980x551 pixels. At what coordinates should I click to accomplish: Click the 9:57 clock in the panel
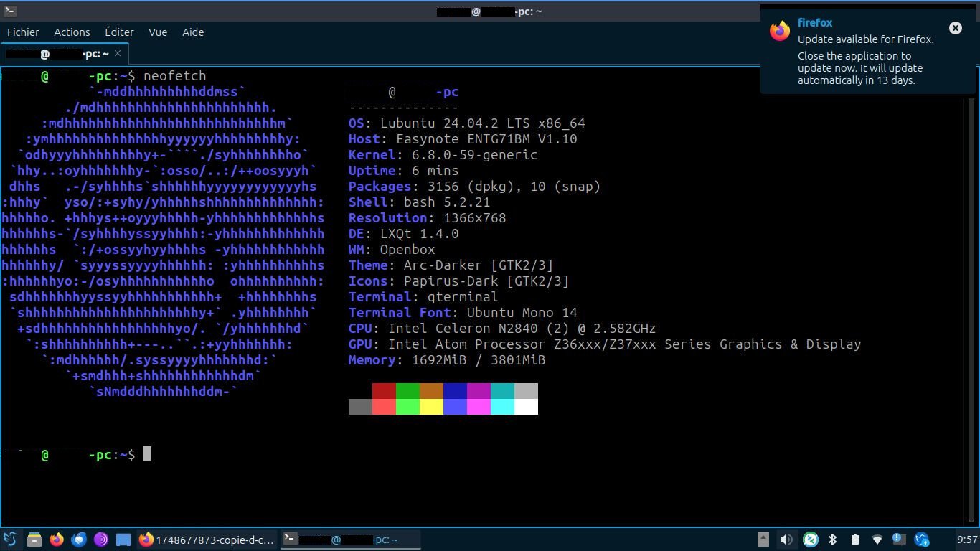pyautogui.click(x=967, y=540)
